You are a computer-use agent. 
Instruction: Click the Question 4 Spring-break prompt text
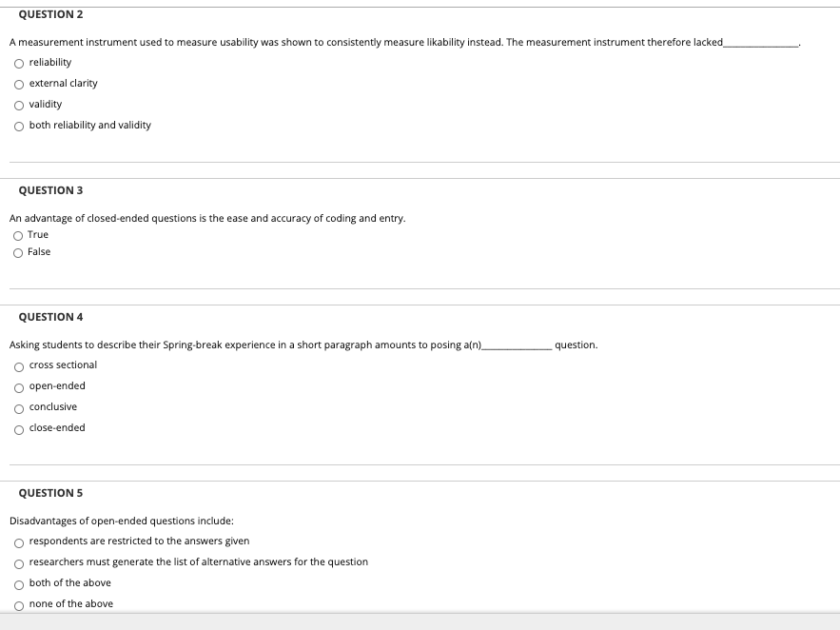(303, 345)
